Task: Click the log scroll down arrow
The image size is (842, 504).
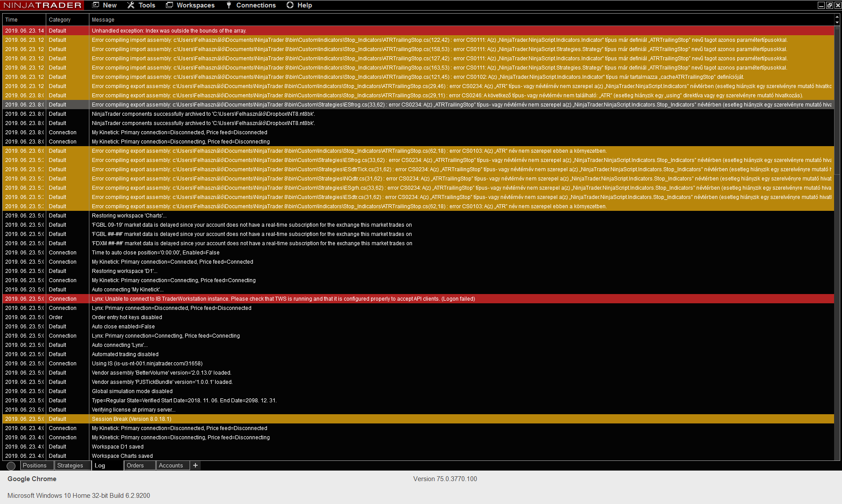Action: tap(837, 22)
